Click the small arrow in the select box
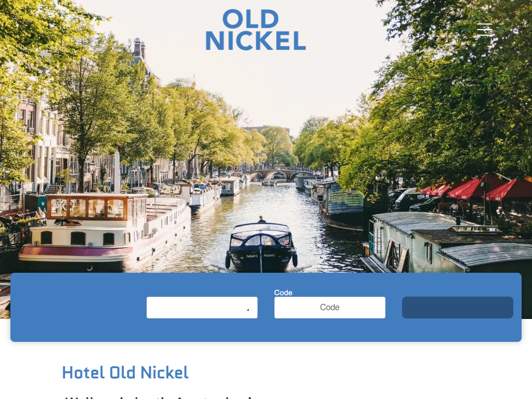Viewport: 532px width, 399px height. click(248, 310)
